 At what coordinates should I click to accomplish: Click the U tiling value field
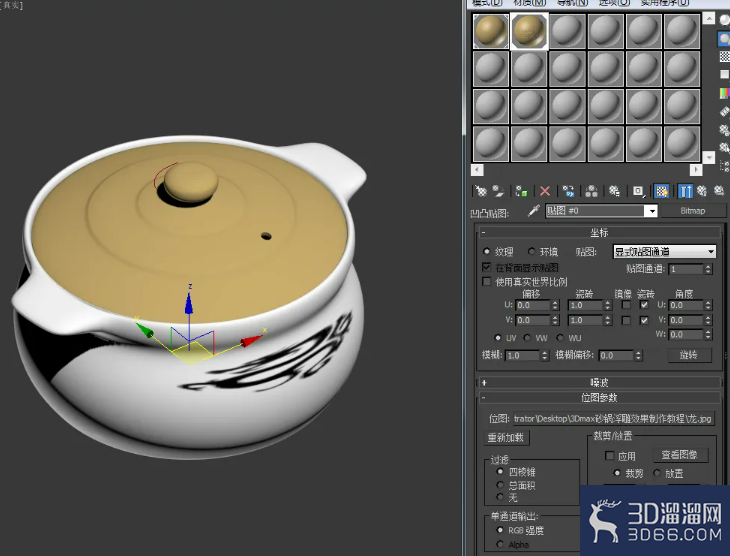(586, 305)
